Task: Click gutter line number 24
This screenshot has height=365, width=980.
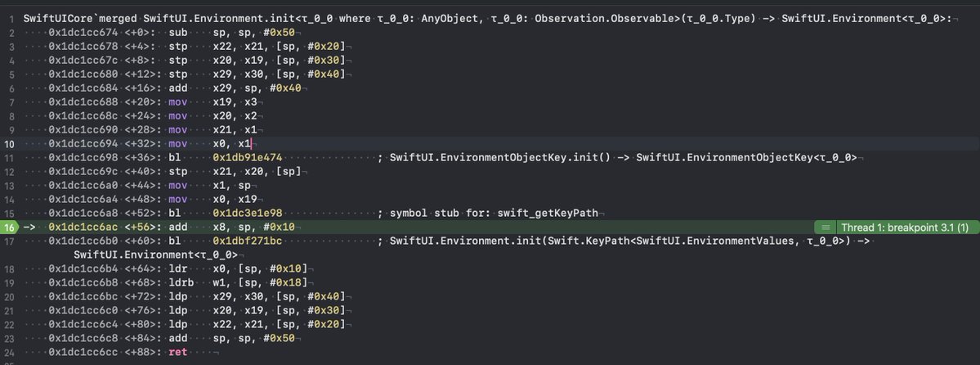Action: (11, 353)
